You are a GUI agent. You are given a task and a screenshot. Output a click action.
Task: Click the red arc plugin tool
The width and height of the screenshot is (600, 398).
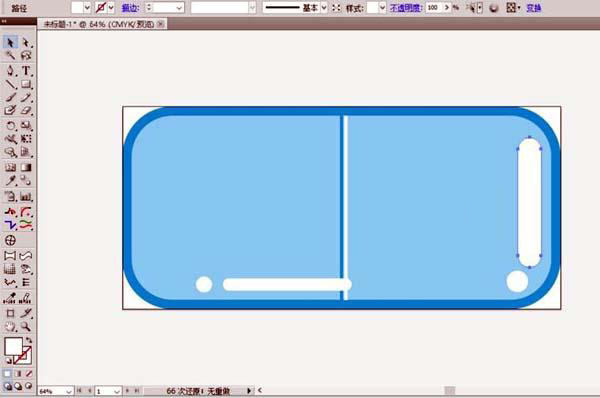coord(26,212)
